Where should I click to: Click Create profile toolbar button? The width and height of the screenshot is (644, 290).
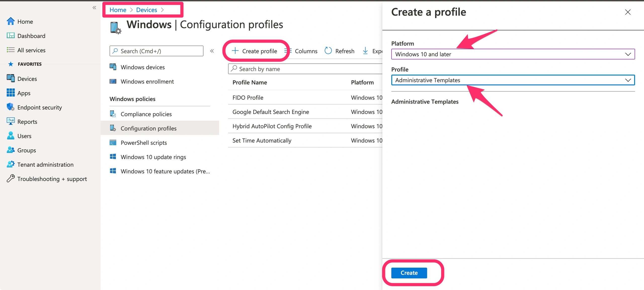[x=255, y=51]
